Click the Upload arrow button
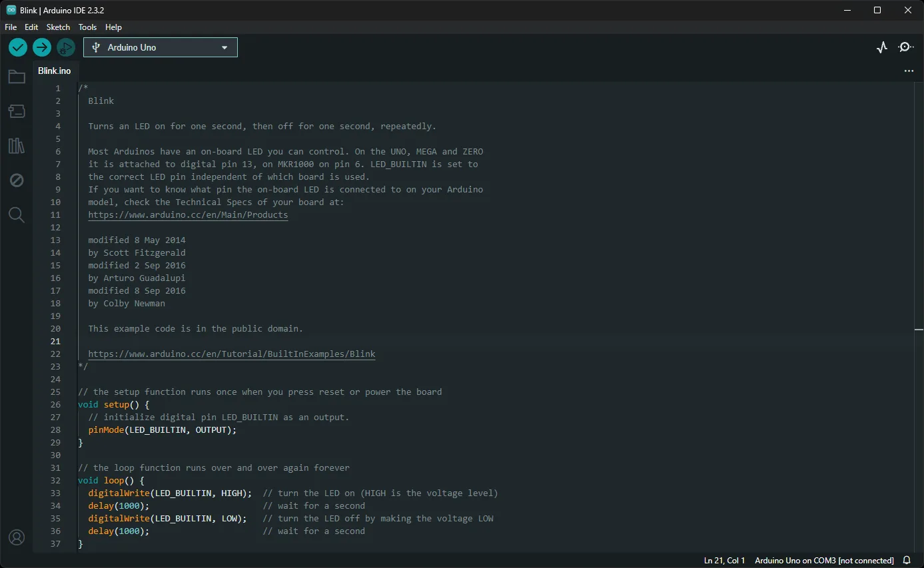The height and width of the screenshot is (568, 924). click(x=42, y=47)
